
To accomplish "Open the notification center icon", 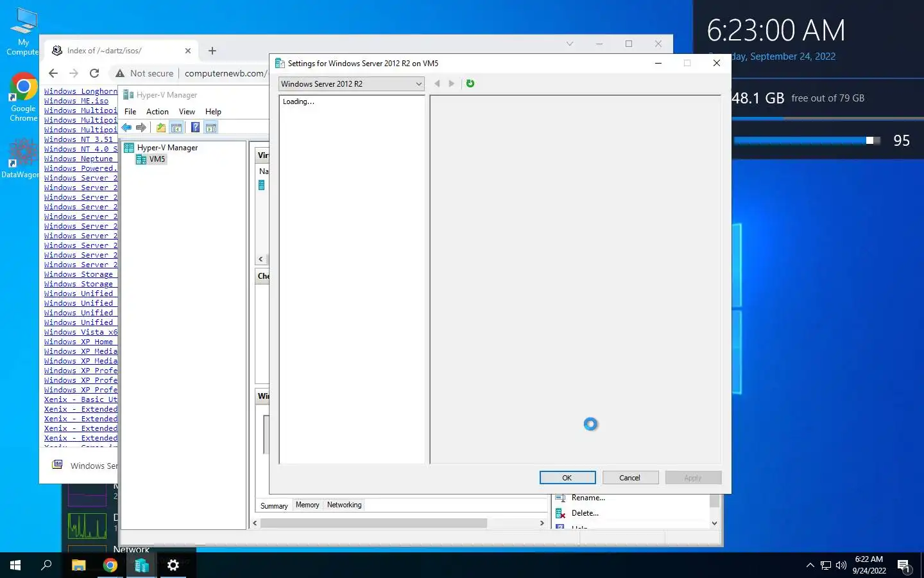I will [x=904, y=566].
